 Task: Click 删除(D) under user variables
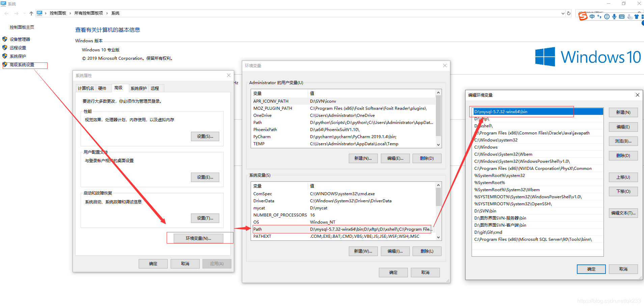pos(427,158)
